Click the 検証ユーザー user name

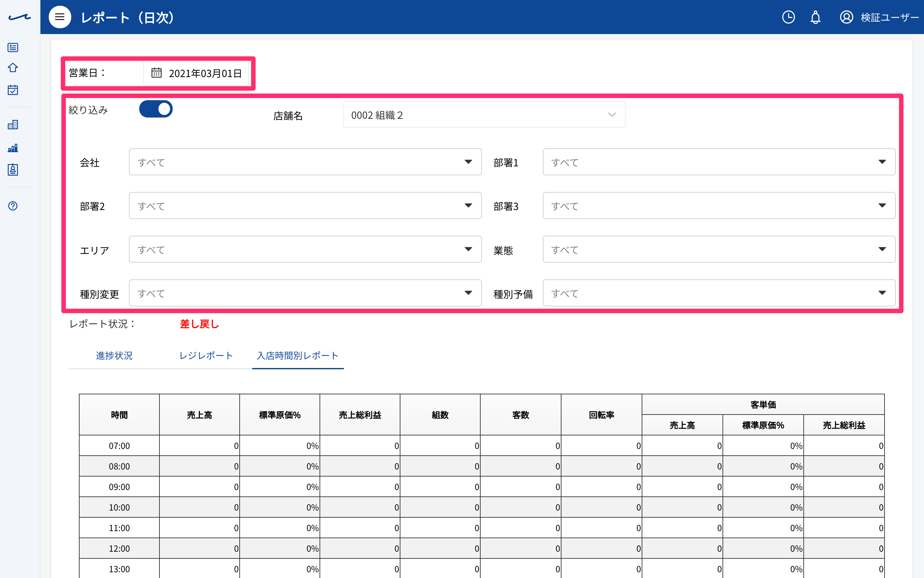[x=890, y=18]
